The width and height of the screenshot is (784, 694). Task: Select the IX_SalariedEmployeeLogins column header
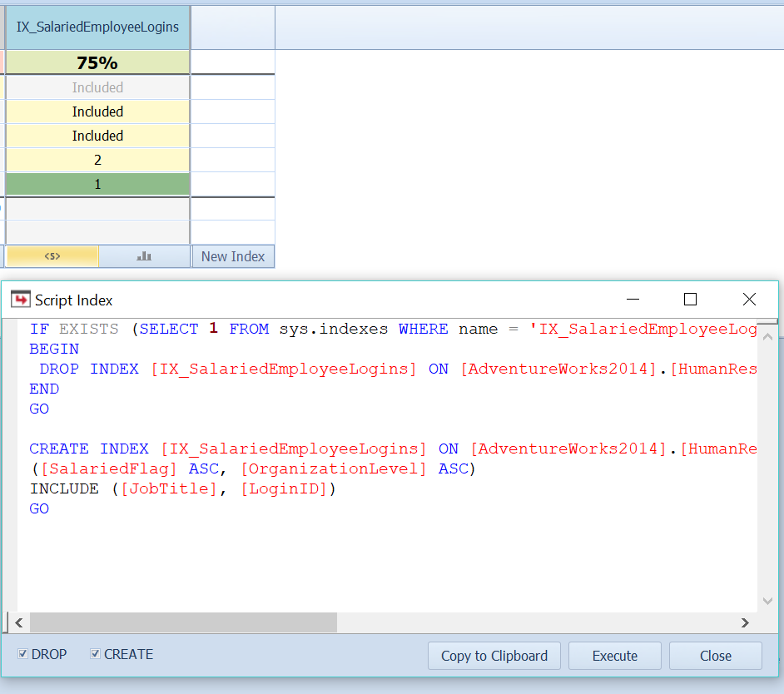pyautogui.click(x=97, y=27)
